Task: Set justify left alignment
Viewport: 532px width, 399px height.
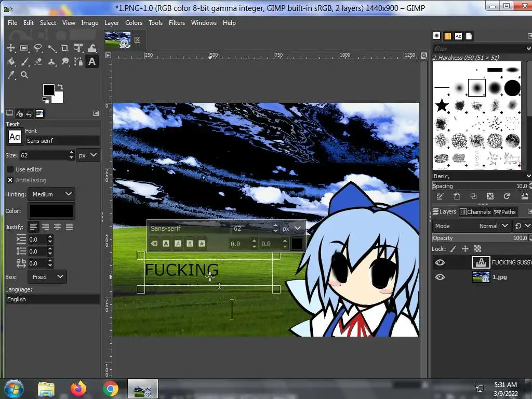Action: tap(33, 227)
